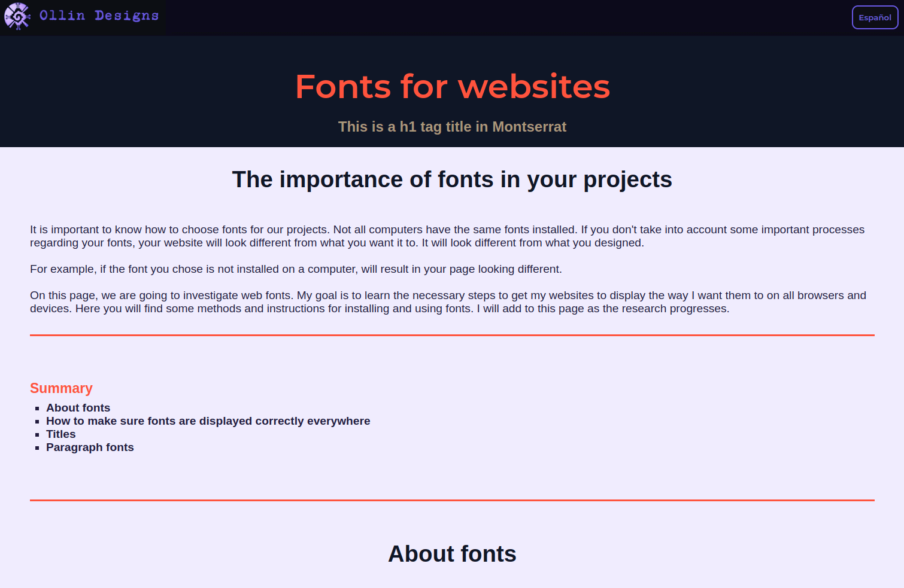
Task: Select How to make sure fonts are displayed correctly
Action: coord(208,421)
